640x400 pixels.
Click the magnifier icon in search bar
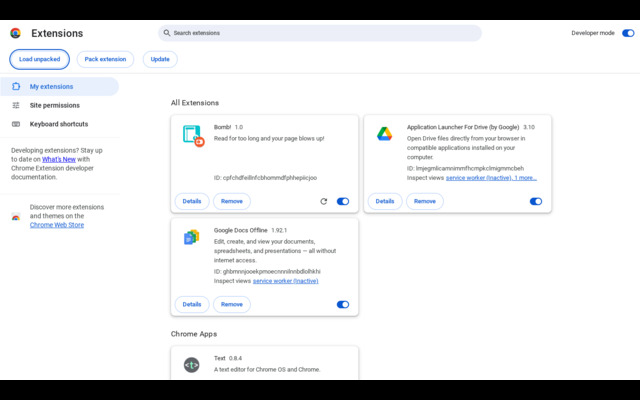point(167,33)
